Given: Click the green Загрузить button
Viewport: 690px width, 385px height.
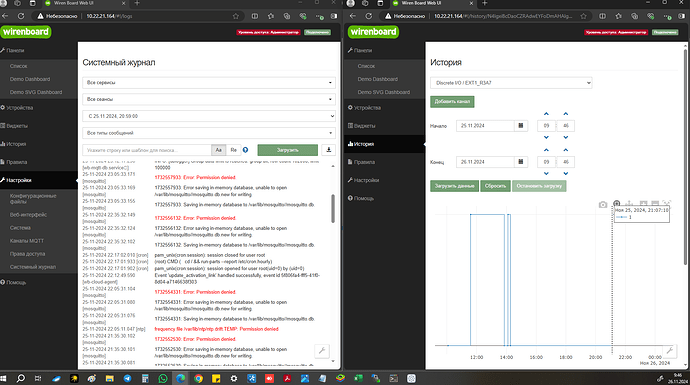Looking at the screenshot, I should [287, 150].
